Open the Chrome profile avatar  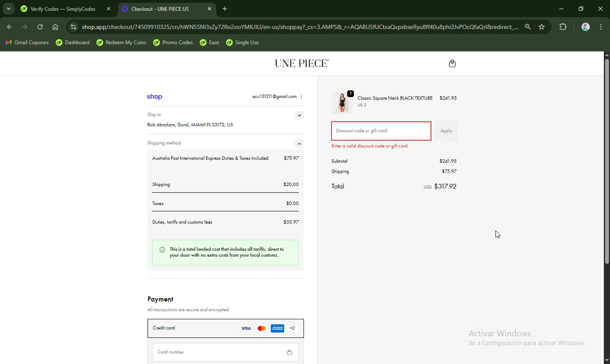586,27
